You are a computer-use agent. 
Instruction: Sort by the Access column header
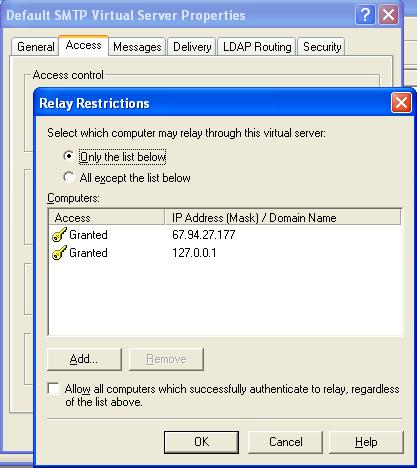point(107,218)
